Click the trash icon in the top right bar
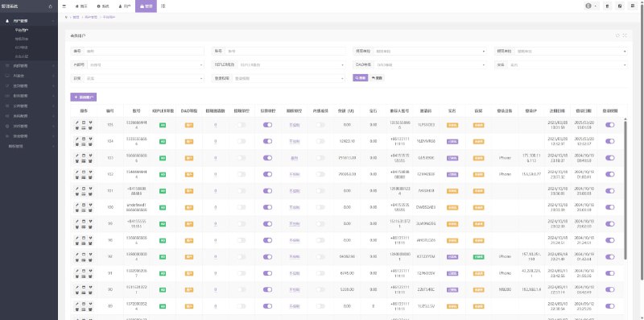This screenshot has height=320, width=644. click(x=608, y=6)
